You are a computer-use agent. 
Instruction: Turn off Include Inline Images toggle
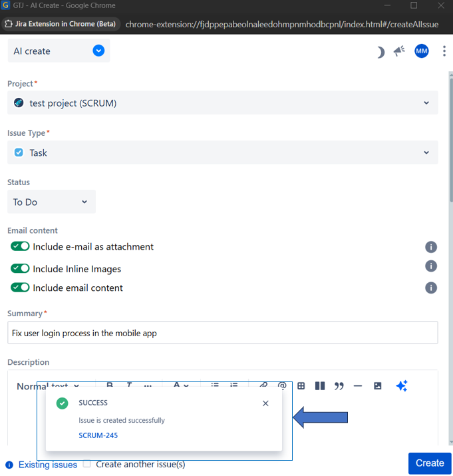tap(21, 269)
